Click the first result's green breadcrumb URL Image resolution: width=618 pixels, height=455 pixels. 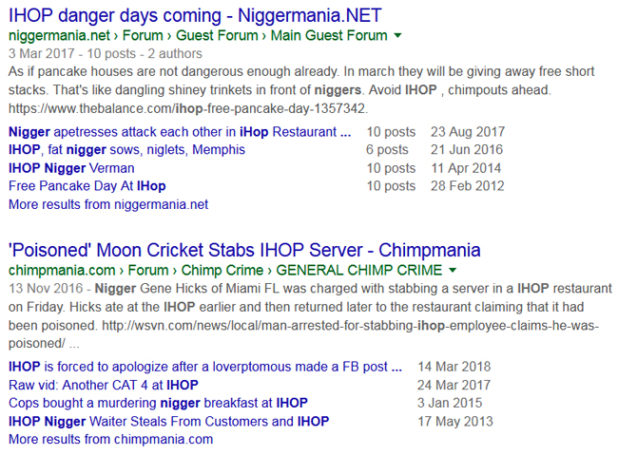click(198, 36)
